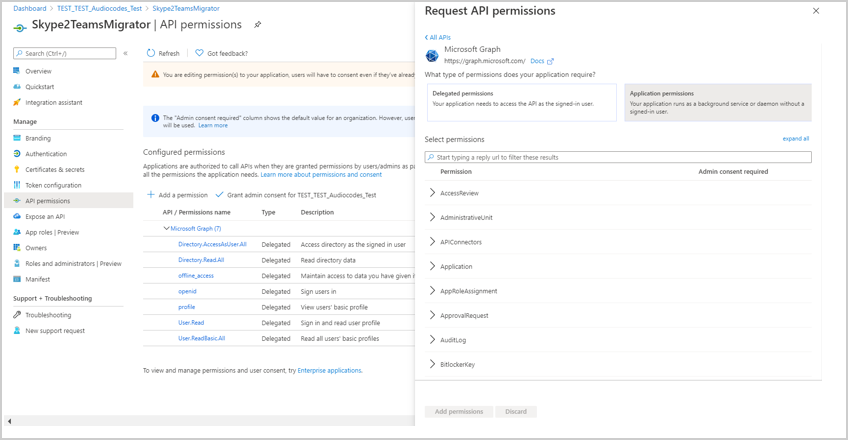Click TEST_TEST_Audiocodes_Test breadcrumb link

tap(100, 9)
